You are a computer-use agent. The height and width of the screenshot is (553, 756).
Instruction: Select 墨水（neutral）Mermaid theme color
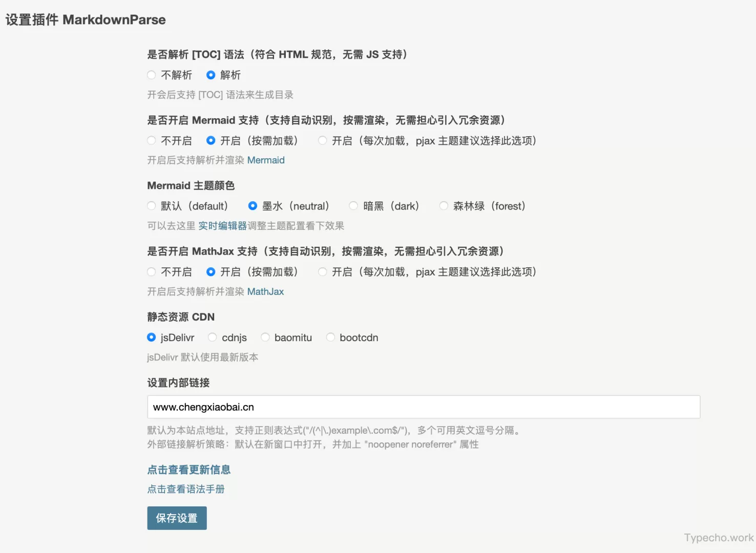(253, 206)
